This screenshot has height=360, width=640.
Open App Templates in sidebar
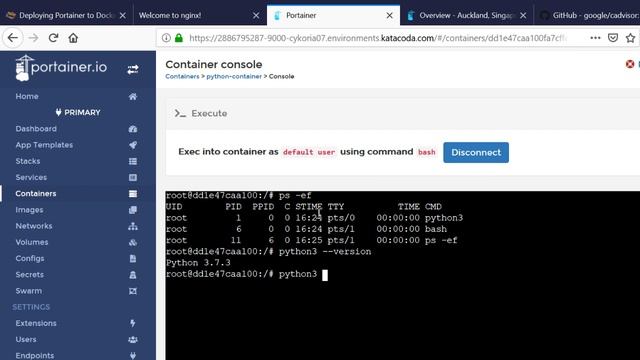tap(44, 145)
